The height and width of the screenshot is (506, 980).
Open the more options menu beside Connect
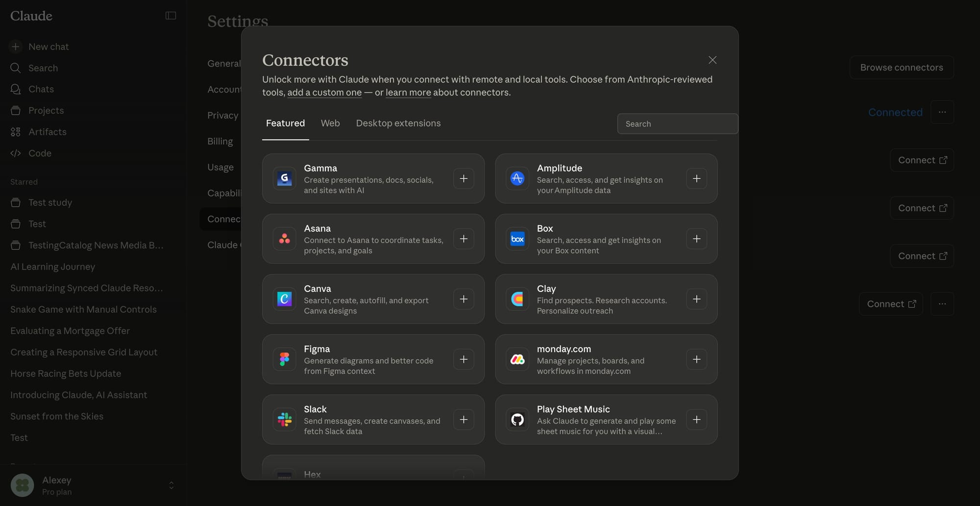[942, 304]
